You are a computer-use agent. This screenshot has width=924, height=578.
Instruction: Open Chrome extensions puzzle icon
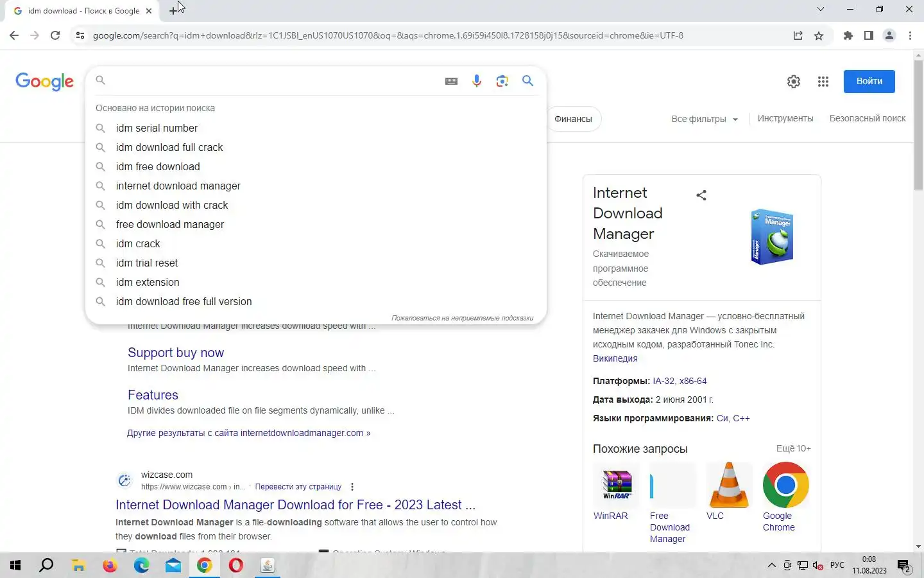click(848, 35)
